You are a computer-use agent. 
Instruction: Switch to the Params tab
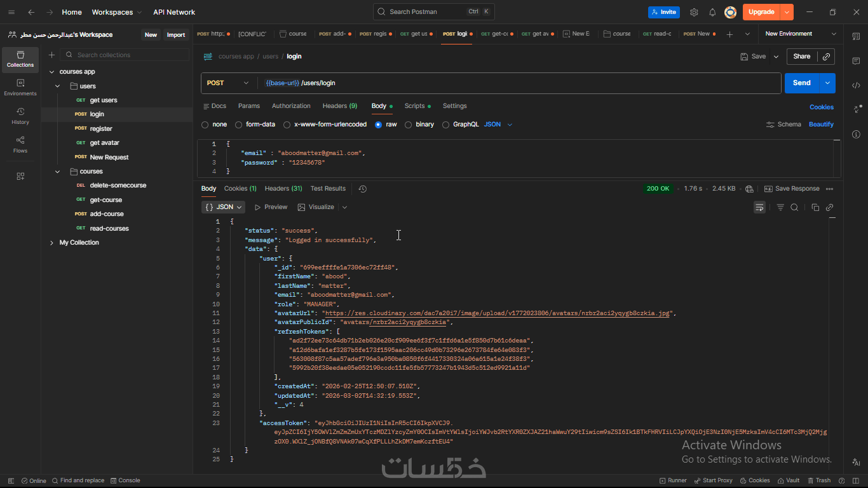coord(249,106)
